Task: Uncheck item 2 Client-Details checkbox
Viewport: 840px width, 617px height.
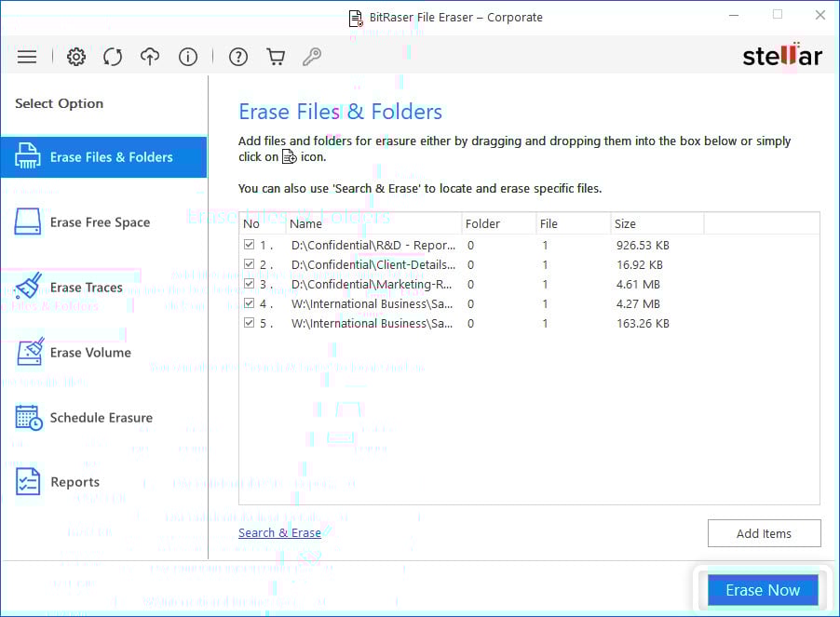Action: (x=249, y=263)
